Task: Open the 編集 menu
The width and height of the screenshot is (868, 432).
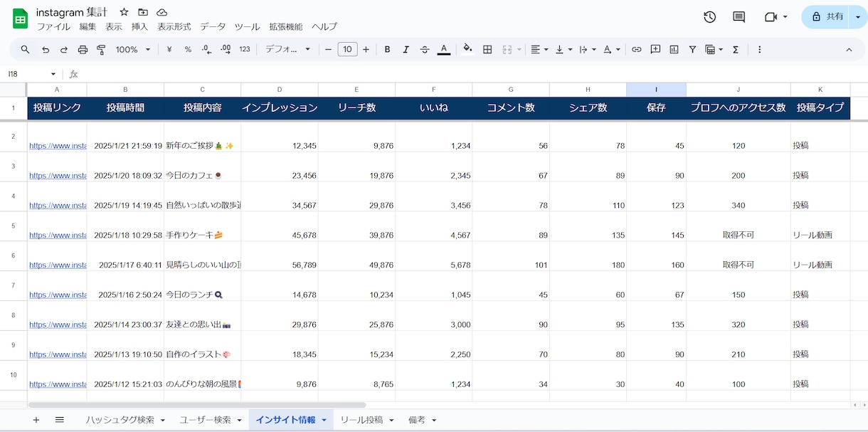Action: [88, 26]
